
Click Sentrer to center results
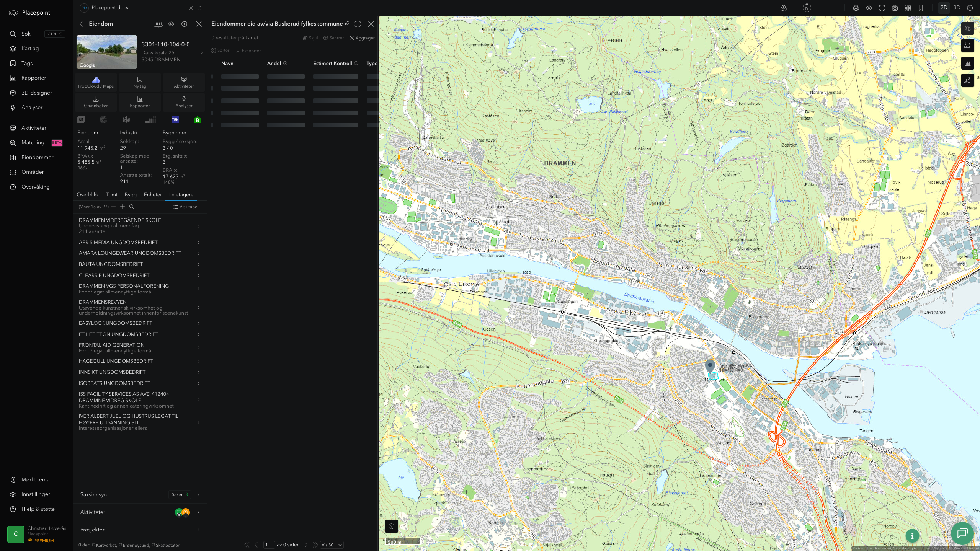click(333, 38)
